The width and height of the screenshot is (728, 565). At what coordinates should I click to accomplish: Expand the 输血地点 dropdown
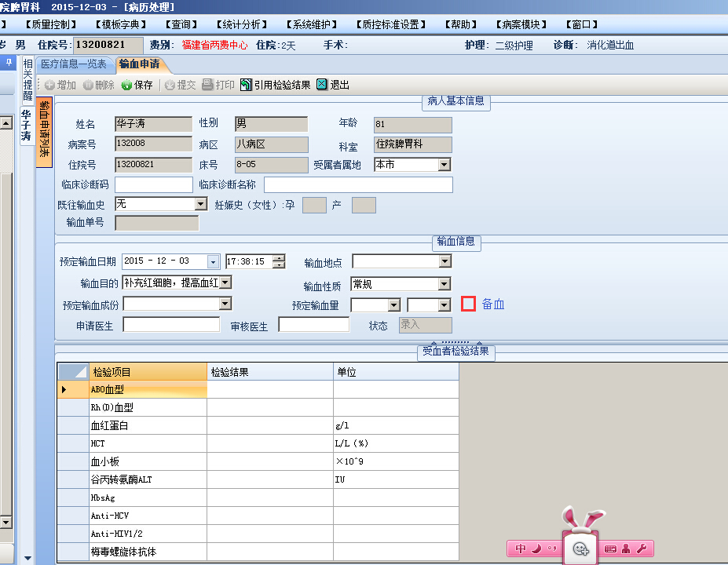point(444,261)
